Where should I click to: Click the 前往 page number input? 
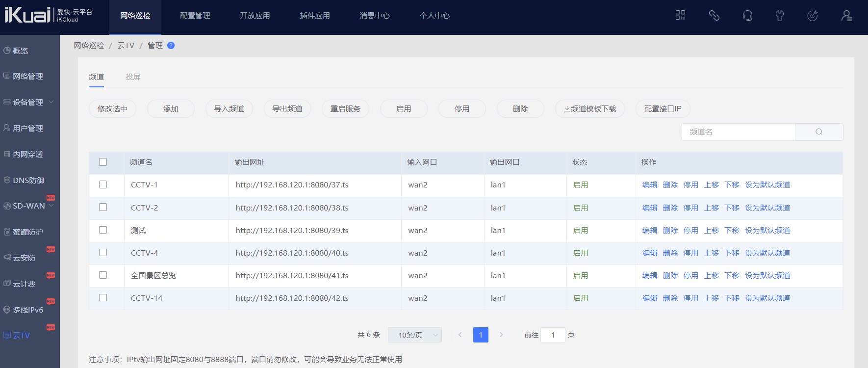tap(553, 335)
